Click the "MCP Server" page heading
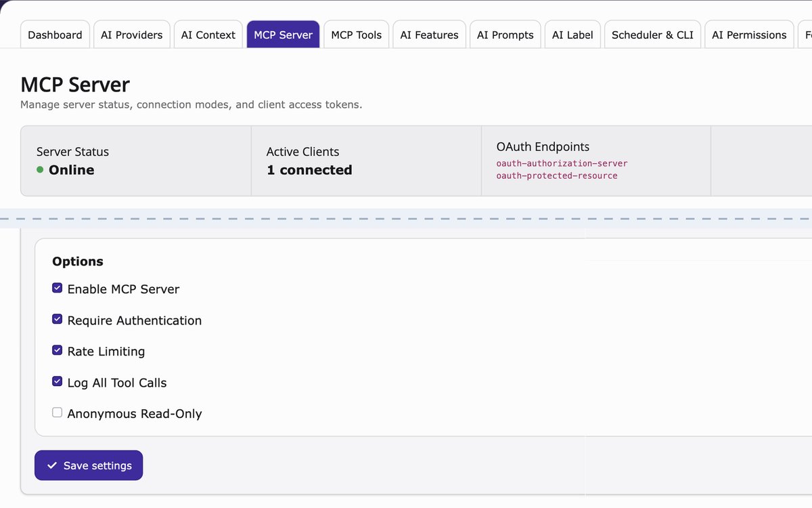The width and height of the screenshot is (812, 508). (x=75, y=85)
